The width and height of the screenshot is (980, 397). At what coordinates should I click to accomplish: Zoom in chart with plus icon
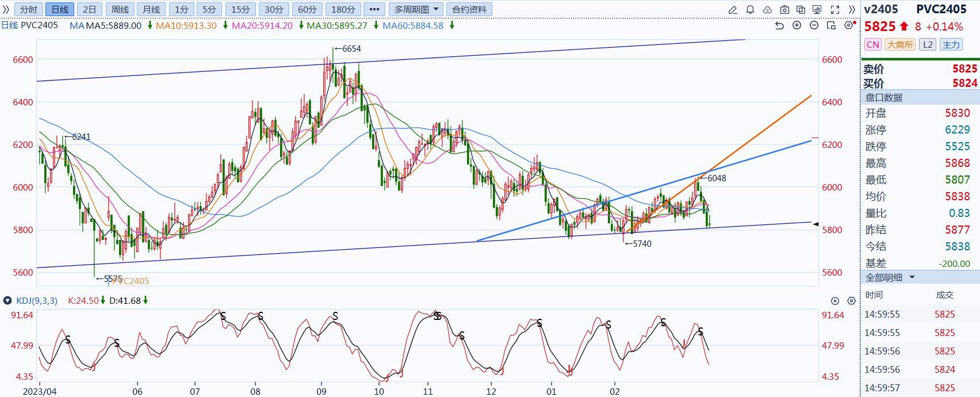coord(797,25)
